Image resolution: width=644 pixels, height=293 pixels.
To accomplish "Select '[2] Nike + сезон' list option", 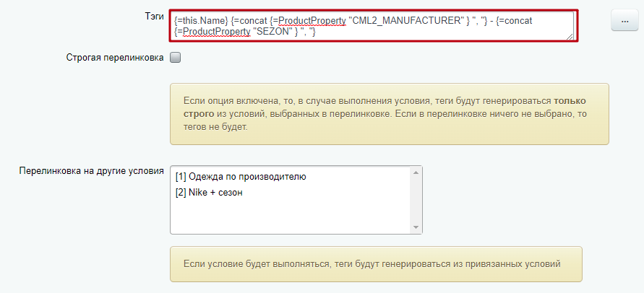I will pos(291,193).
